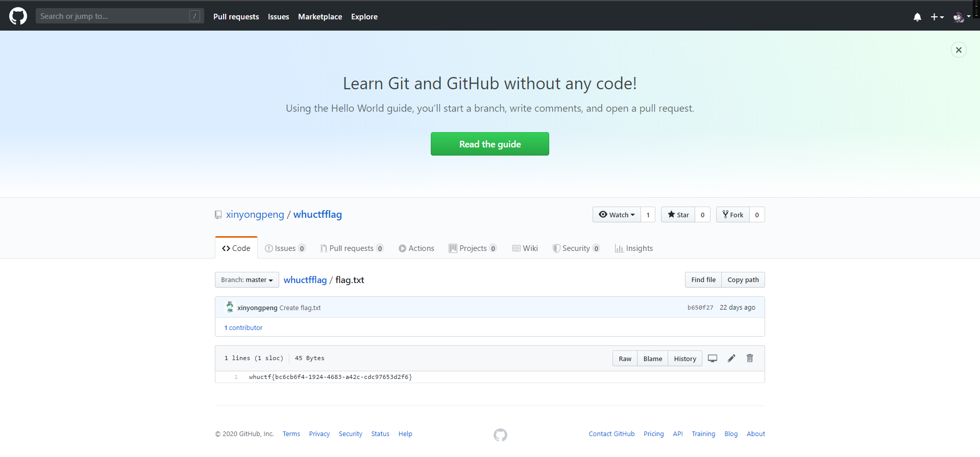This screenshot has width=980, height=457.
Task: Select line number 1 of flag.txt
Action: [x=236, y=377]
